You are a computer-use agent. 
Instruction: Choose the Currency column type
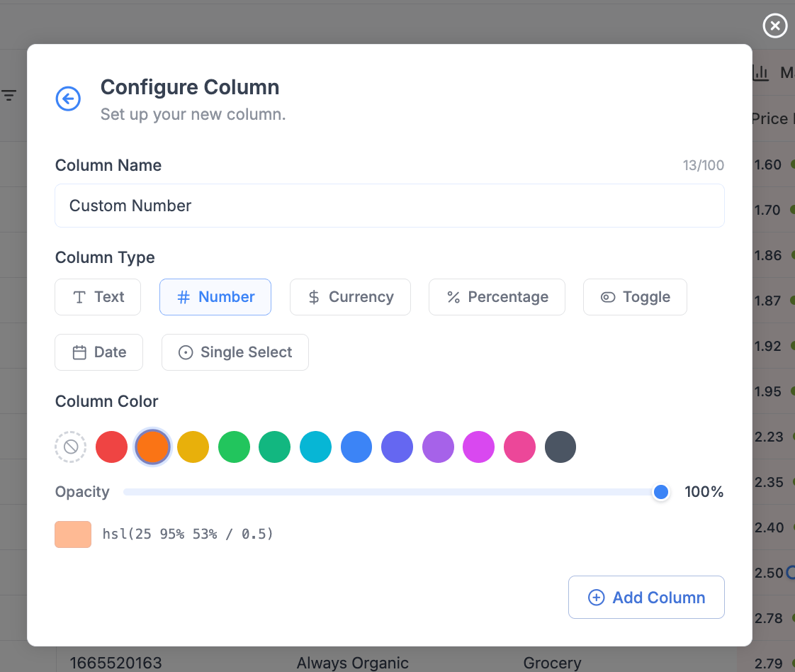click(350, 297)
